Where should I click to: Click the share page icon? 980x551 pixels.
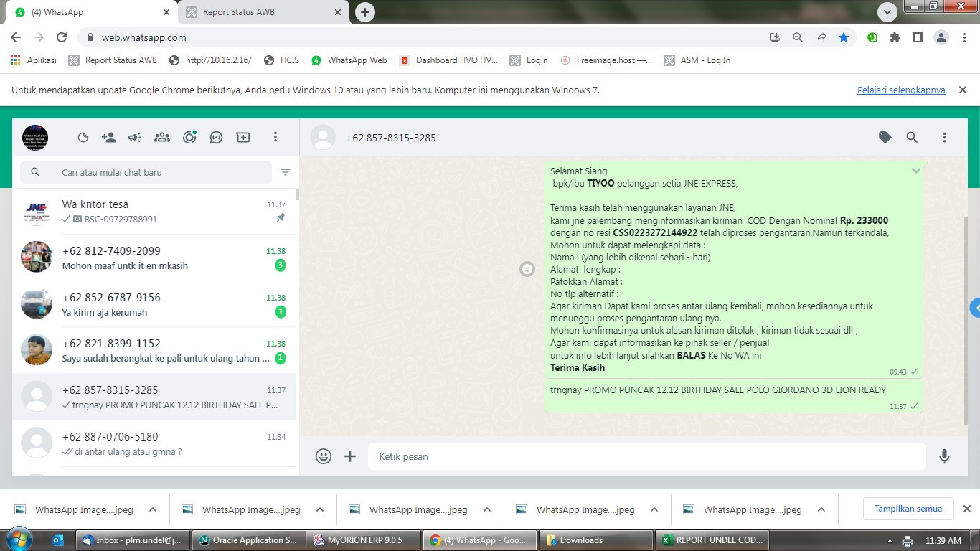pyautogui.click(x=821, y=37)
